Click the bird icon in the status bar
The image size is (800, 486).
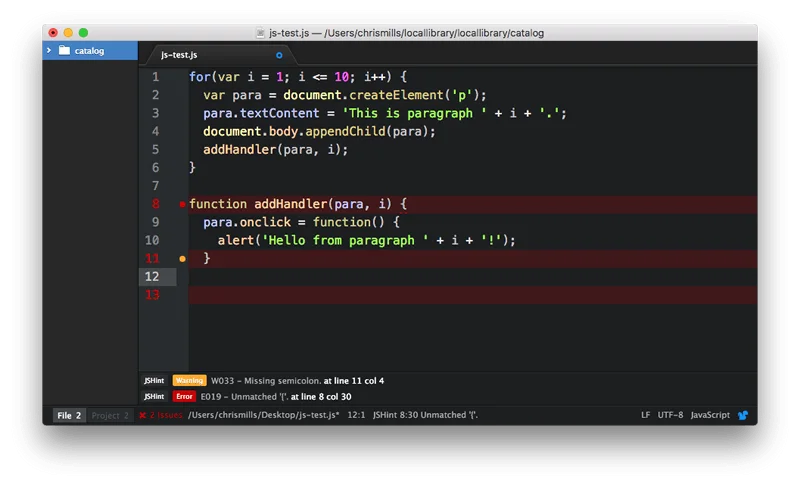pos(743,415)
